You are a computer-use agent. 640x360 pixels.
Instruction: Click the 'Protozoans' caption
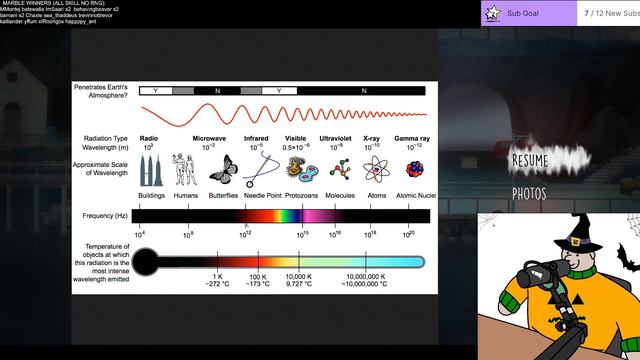301,196
